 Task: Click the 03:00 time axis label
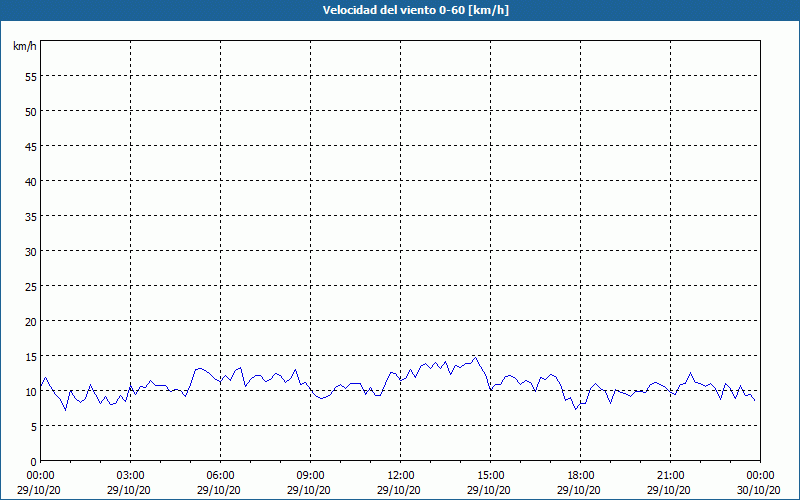point(131,475)
